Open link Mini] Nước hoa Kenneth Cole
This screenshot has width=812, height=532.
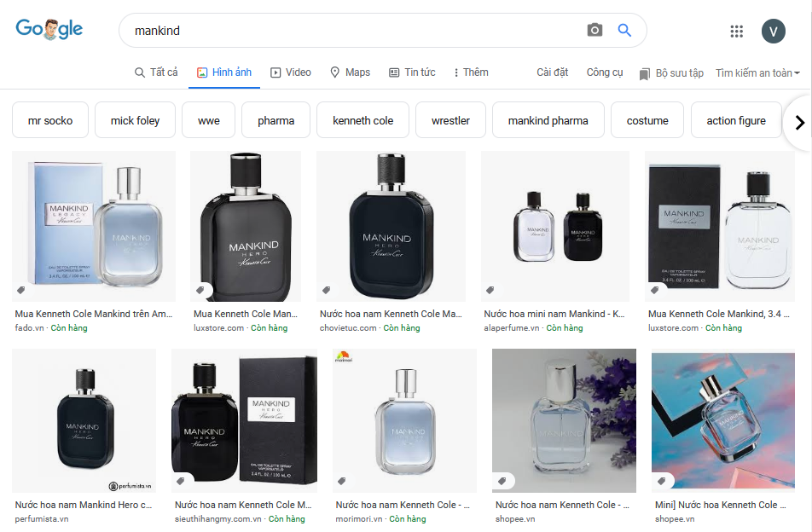pos(721,505)
